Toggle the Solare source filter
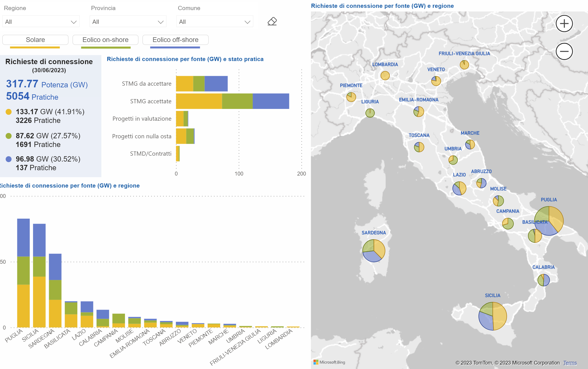The width and height of the screenshot is (588, 369). point(35,40)
